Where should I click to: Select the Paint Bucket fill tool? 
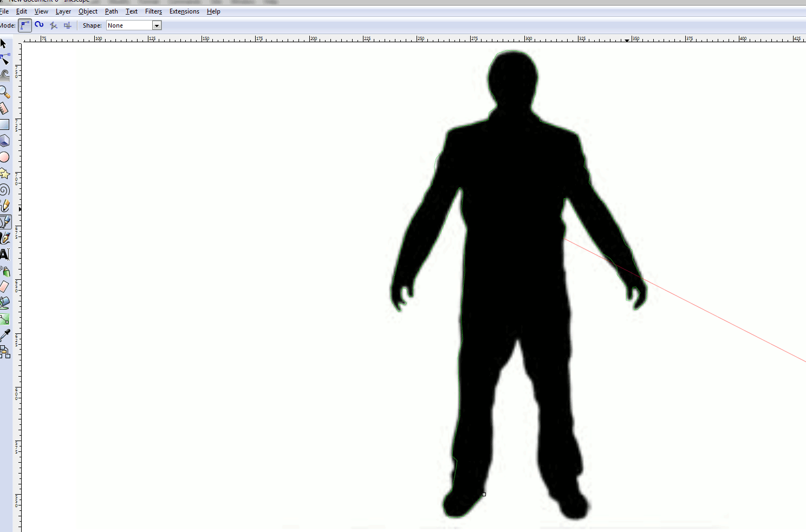[4, 303]
